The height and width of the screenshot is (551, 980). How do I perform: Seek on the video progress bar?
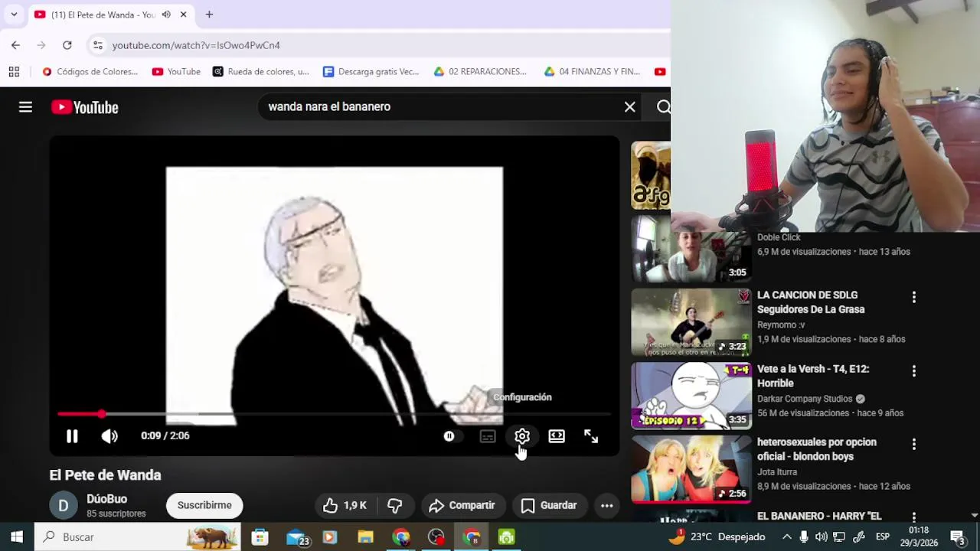[x=335, y=414]
